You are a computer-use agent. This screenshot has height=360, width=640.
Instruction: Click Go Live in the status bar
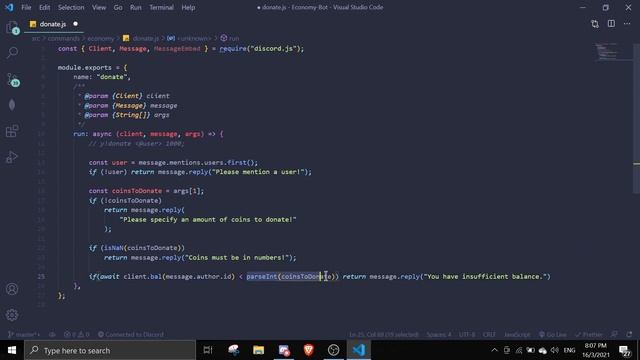coord(553,334)
